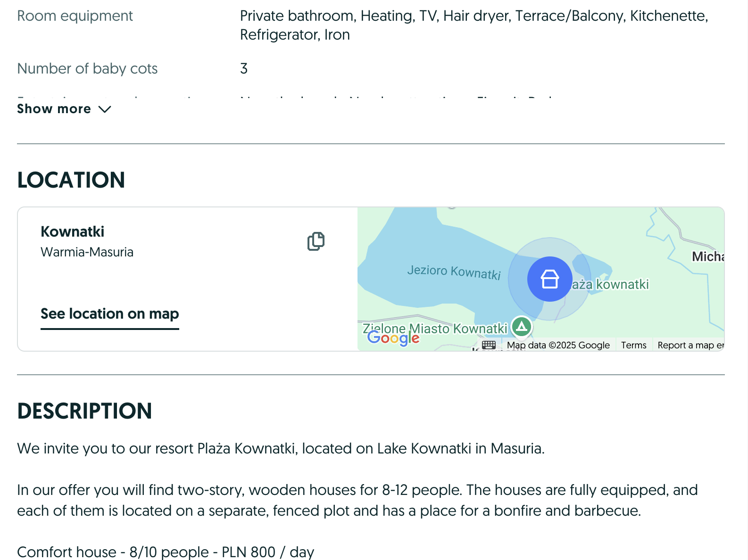This screenshot has width=748, height=560.
Task: Click the Plaża kownatki place label
Action: coord(610,285)
